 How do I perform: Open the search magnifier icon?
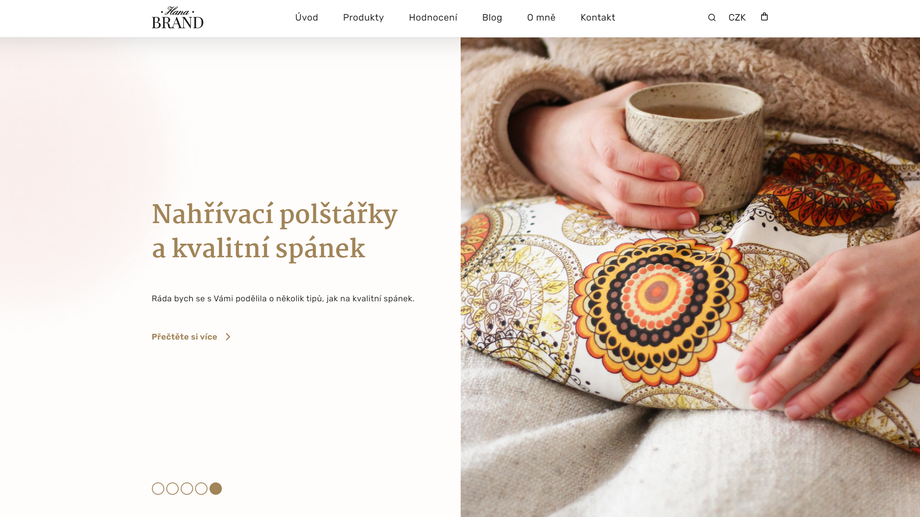pyautogui.click(x=711, y=18)
